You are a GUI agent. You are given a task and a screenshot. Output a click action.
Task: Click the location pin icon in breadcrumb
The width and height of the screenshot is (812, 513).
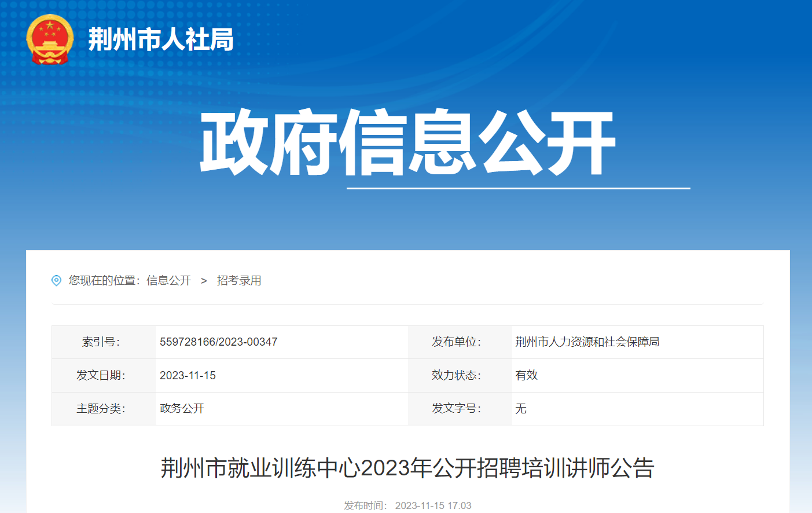pyautogui.click(x=56, y=281)
